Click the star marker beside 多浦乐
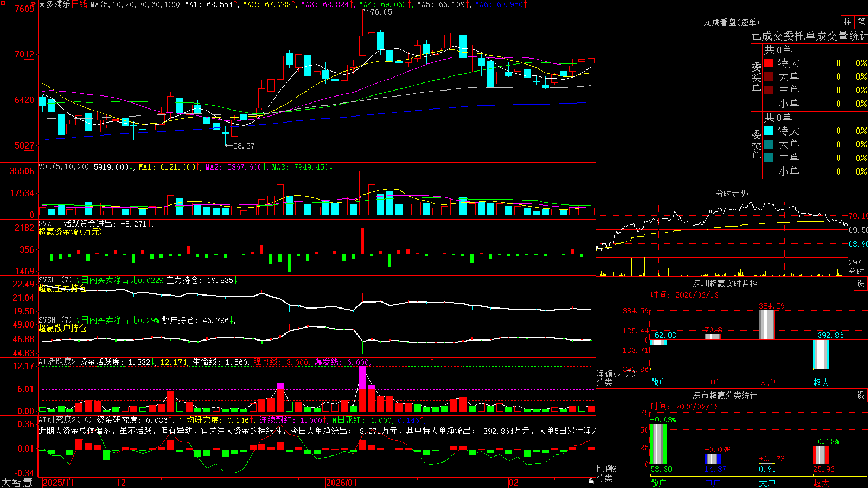The height and width of the screenshot is (488, 868). (x=42, y=4)
